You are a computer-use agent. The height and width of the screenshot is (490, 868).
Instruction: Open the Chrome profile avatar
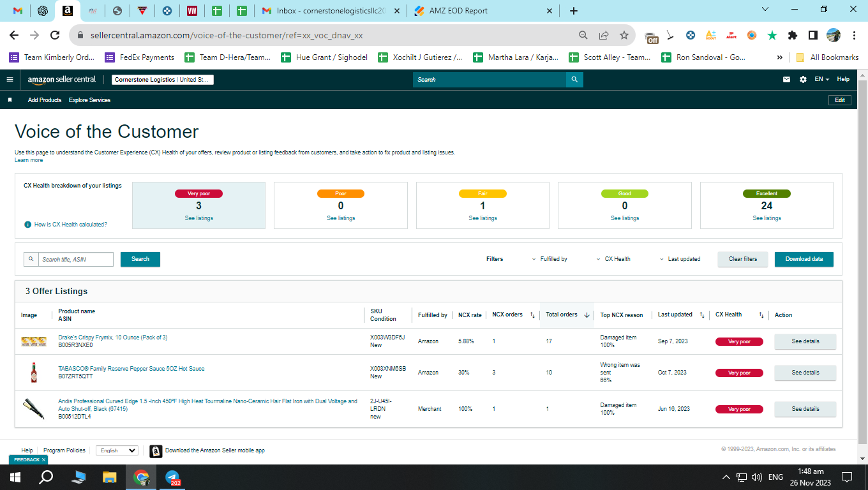click(834, 35)
